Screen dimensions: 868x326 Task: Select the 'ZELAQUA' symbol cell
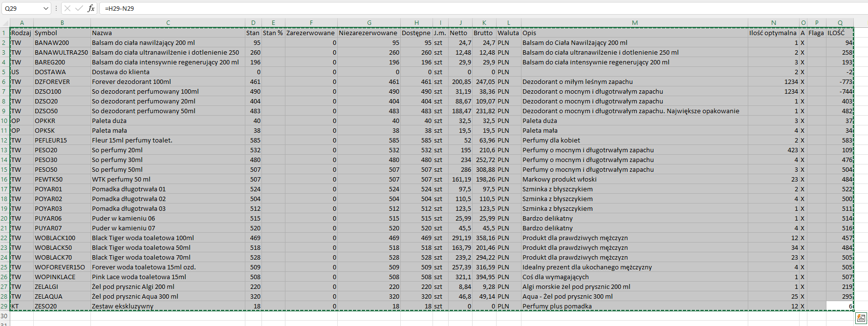(62, 296)
